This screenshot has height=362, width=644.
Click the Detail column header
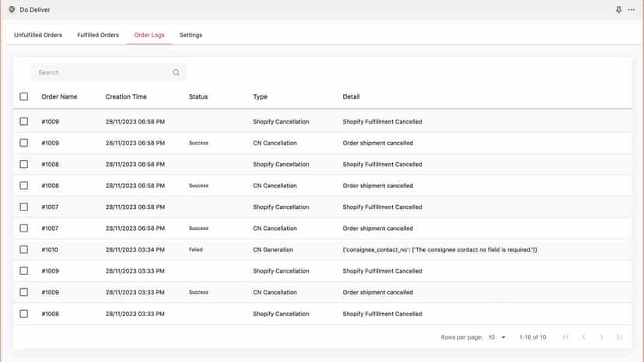tap(351, 96)
